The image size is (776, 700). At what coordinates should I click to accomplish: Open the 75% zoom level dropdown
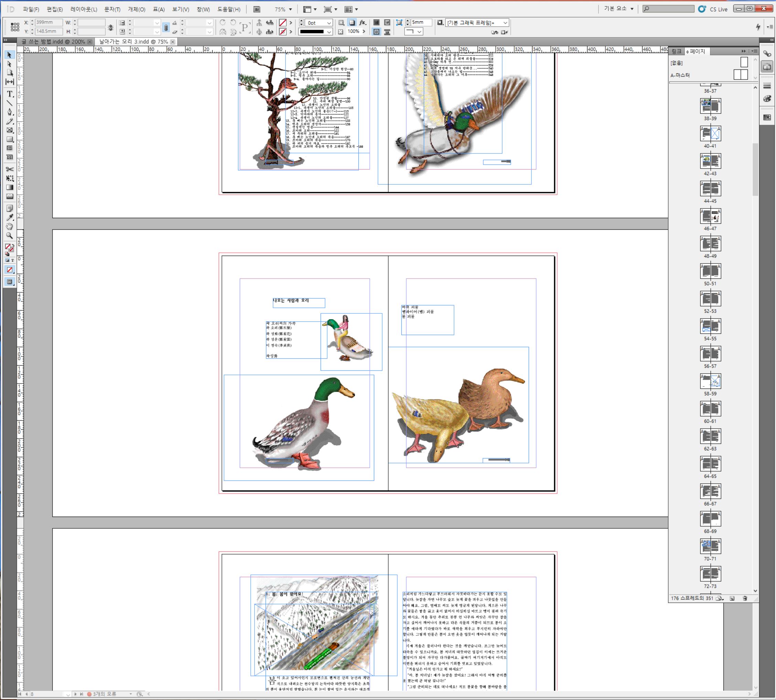(x=290, y=9)
